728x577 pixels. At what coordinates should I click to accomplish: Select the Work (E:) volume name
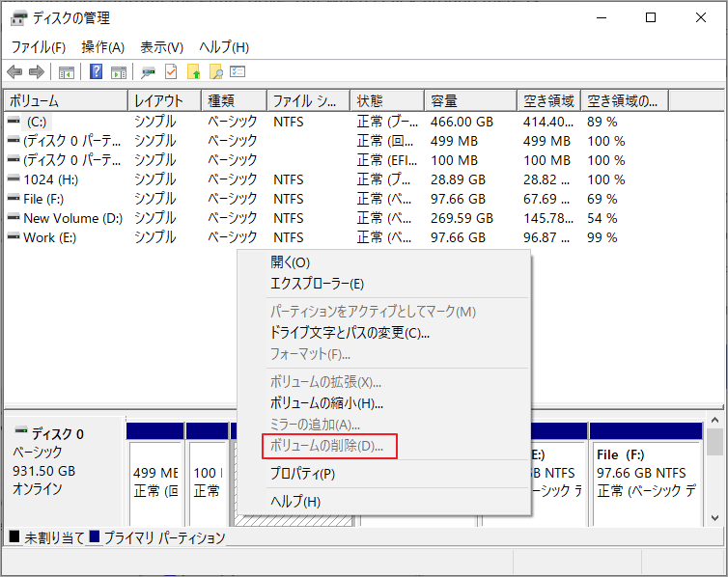pyautogui.click(x=49, y=237)
